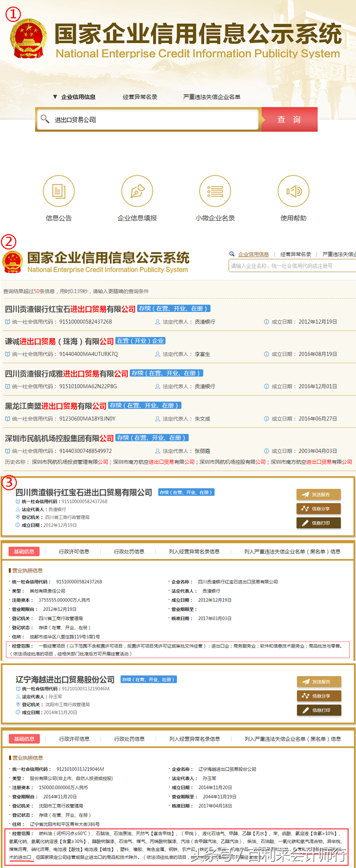Click 发送报告 button for 辽宁海越 company
Viewport: 356px width, 868px height.
tap(319, 682)
